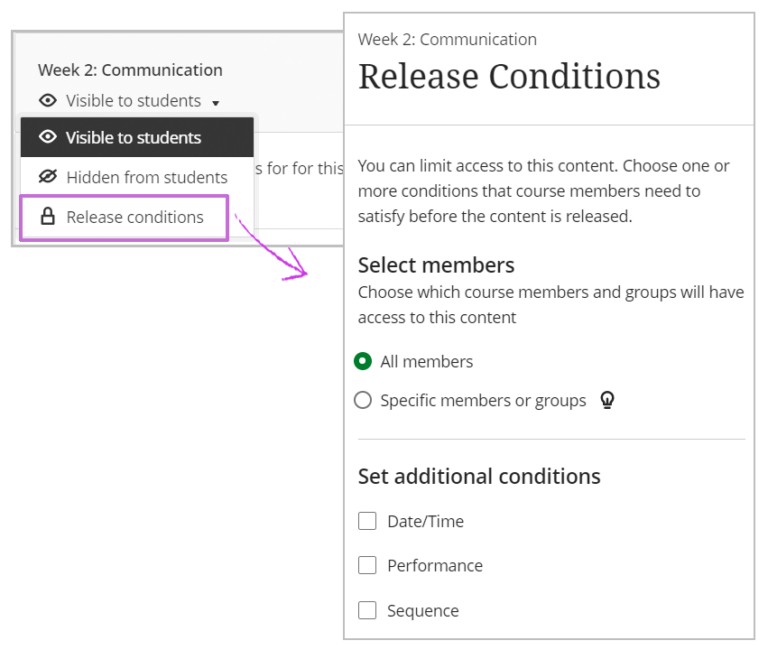Select the All members radio button

click(363, 361)
